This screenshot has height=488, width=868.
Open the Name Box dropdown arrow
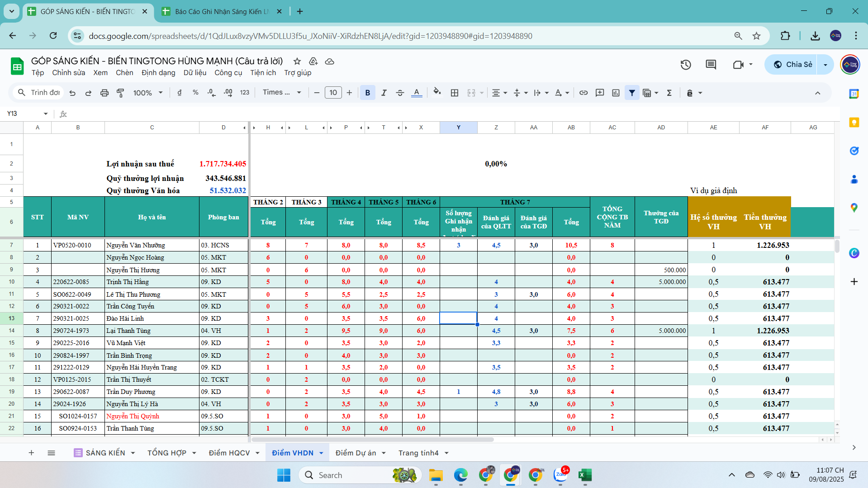pyautogui.click(x=46, y=114)
